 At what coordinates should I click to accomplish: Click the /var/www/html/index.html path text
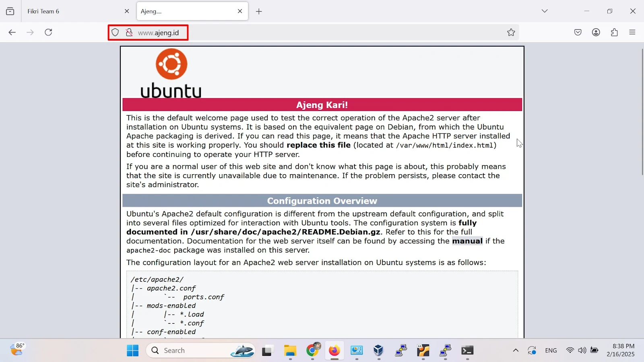pos(445,145)
